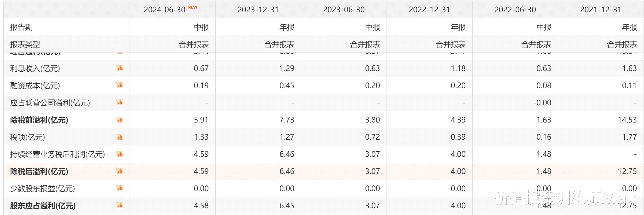Screen dimensions: 644x215
Task: Click the 2022-06-30 column header
Action: click(515, 10)
